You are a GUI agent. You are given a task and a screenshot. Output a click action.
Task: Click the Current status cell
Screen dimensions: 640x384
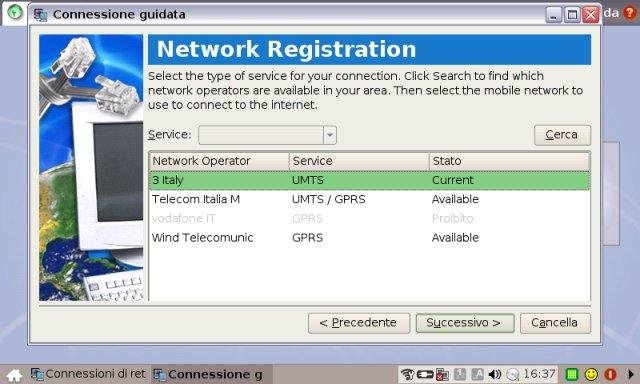tap(453, 180)
